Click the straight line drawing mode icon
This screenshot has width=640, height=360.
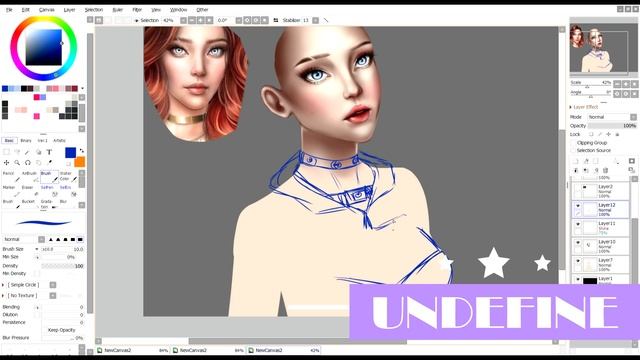(326, 20)
